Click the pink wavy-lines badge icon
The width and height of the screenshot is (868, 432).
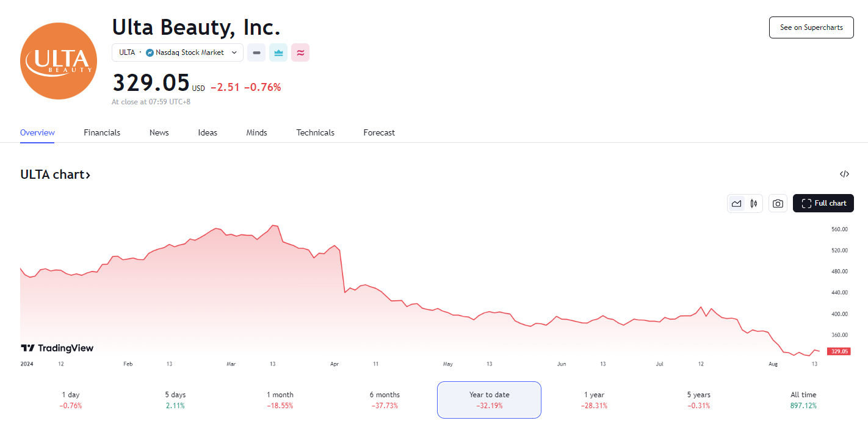coord(300,52)
